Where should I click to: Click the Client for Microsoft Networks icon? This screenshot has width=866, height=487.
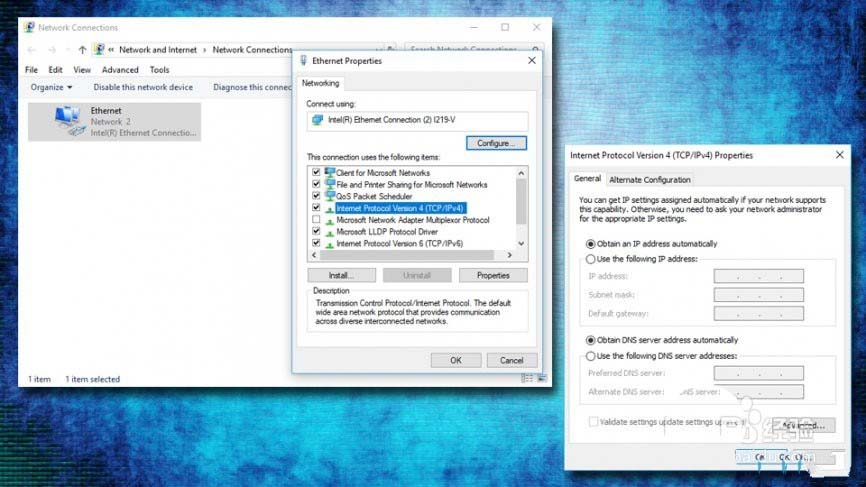click(x=330, y=172)
